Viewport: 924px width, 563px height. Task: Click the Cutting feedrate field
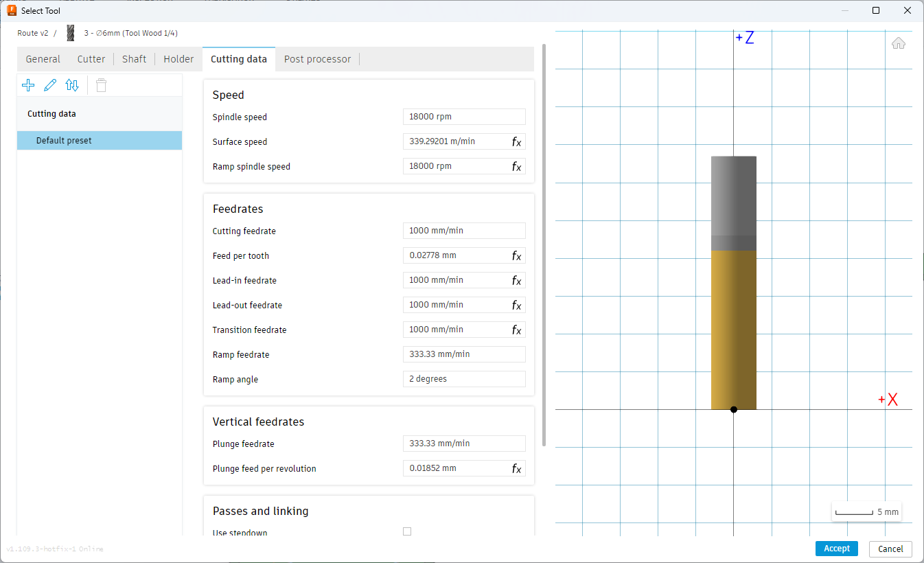click(464, 231)
